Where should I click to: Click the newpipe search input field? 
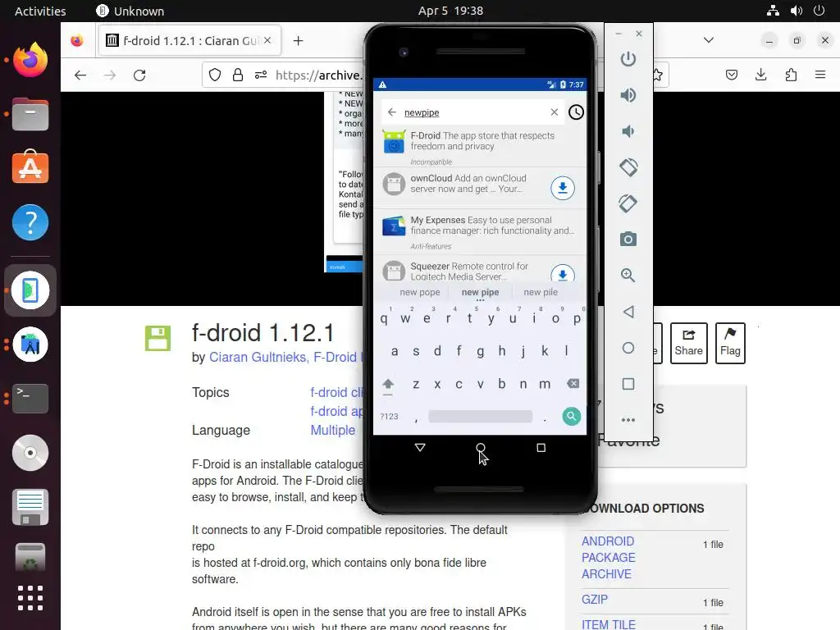472,112
